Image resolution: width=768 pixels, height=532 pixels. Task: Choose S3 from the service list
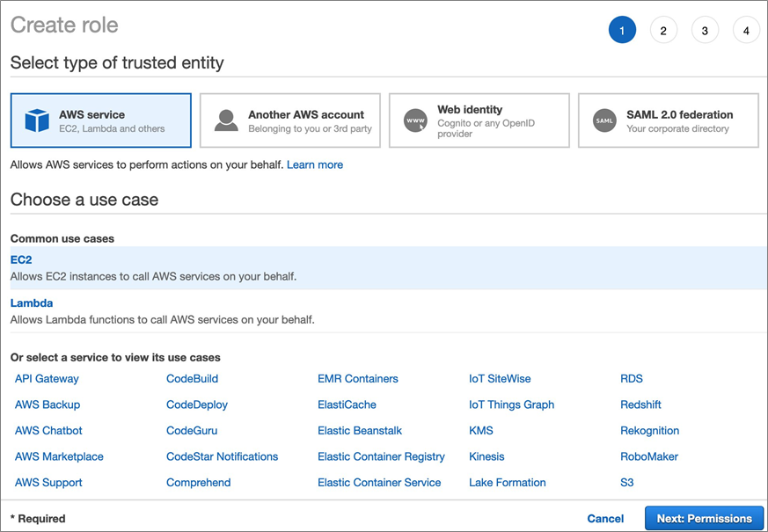627,483
